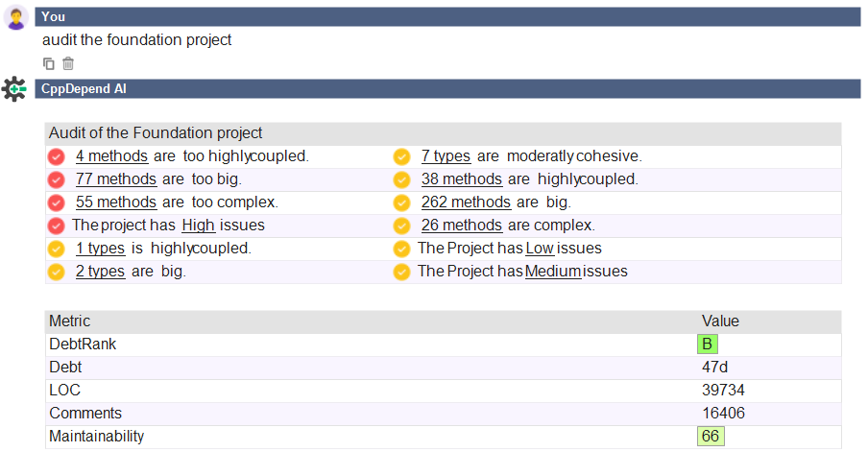The height and width of the screenshot is (452, 868).
Task: Click the 'Debt' metric label
Action: tap(65, 367)
